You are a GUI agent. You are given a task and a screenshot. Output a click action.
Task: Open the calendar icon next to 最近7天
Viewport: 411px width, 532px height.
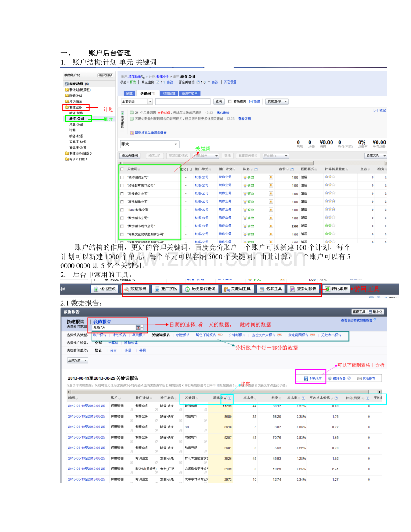[138, 327]
